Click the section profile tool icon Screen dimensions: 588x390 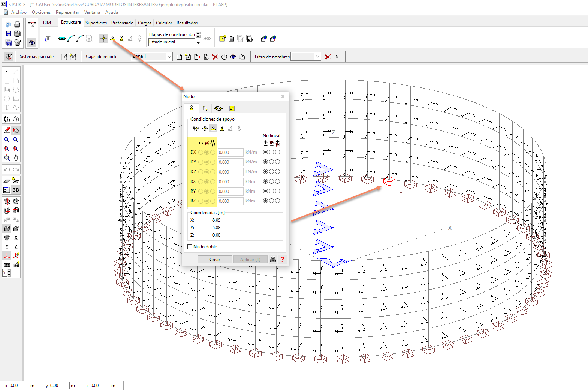[48, 39]
